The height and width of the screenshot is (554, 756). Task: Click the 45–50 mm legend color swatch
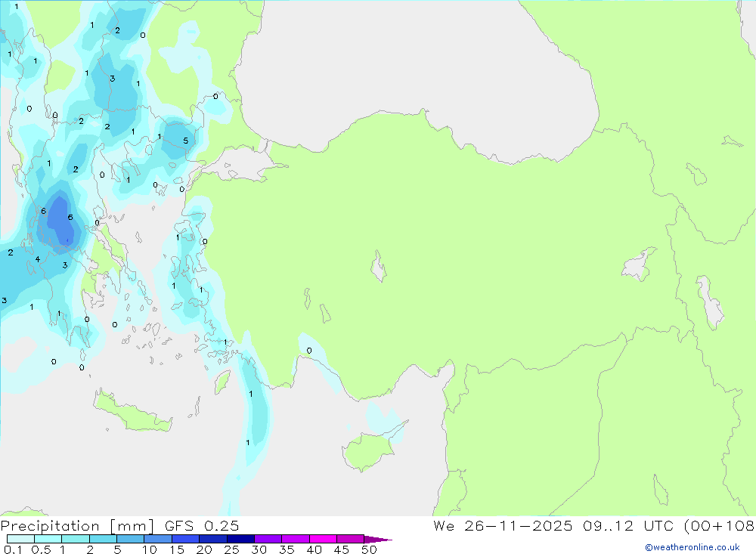pos(351,539)
